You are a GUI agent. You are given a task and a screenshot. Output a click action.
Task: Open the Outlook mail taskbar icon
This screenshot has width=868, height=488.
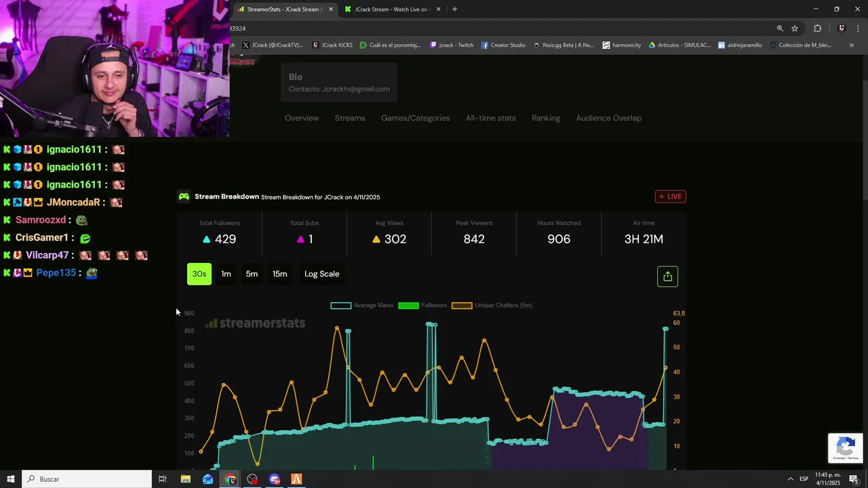208,479
